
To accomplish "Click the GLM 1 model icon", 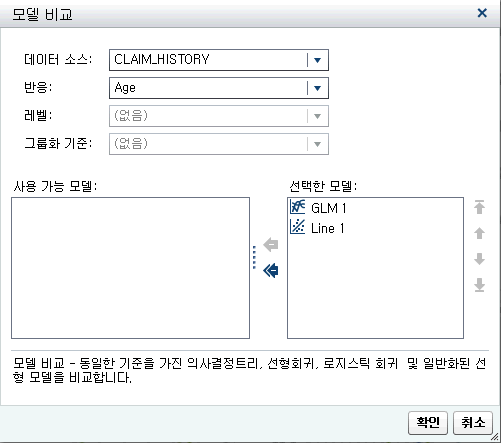I will click(297, 207).
